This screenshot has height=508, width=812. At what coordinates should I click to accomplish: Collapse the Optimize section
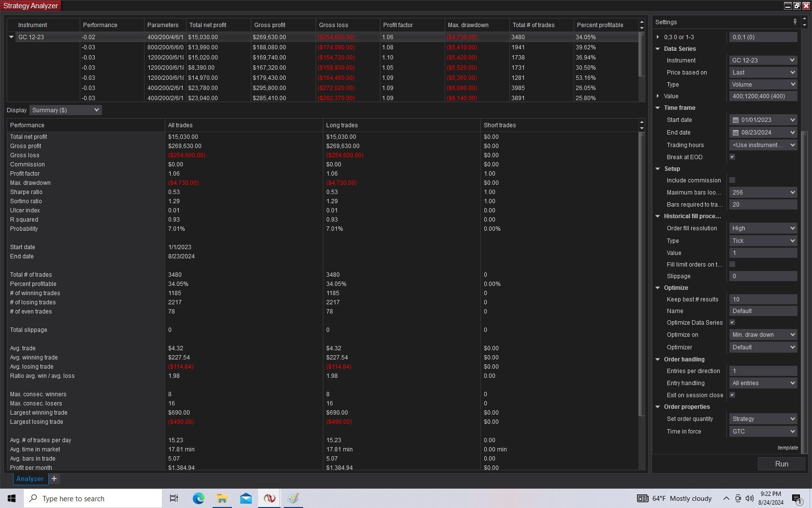658,288
